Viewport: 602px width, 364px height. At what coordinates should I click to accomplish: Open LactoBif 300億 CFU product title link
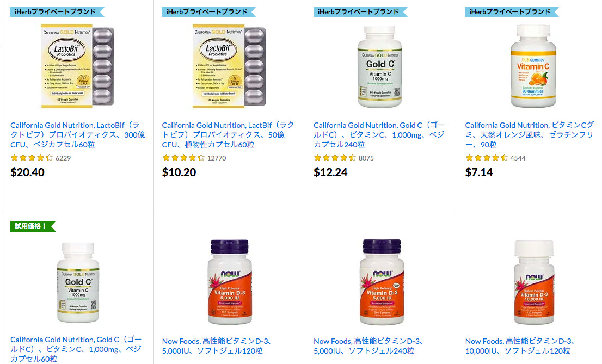77,135
